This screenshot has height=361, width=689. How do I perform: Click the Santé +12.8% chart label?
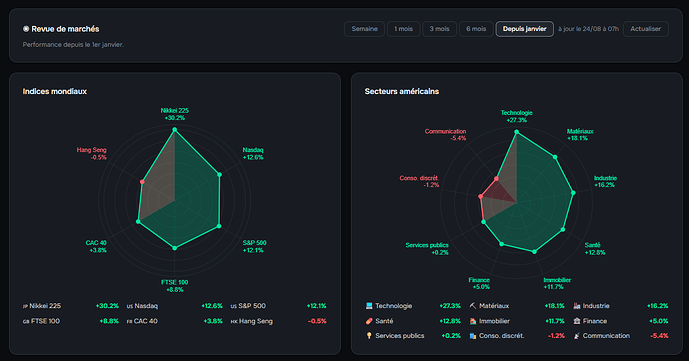pos(595,249)
